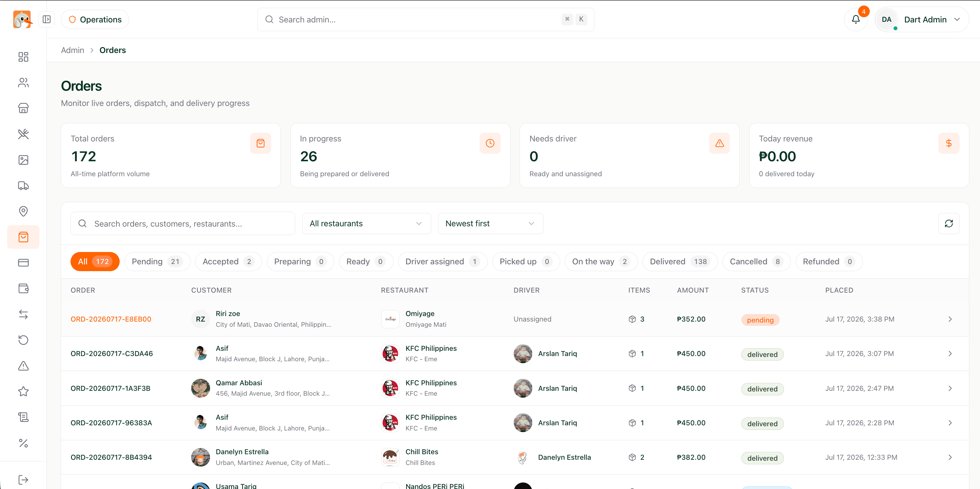
Task: Open order ORD-20260717-8B4394 row chevron
Action: coord(950,457)
